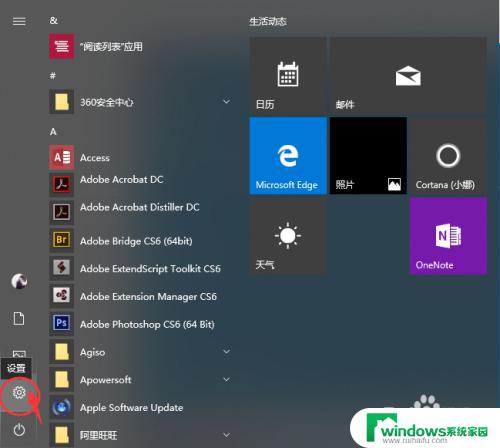Open the reading list app icon

(62, 46)
